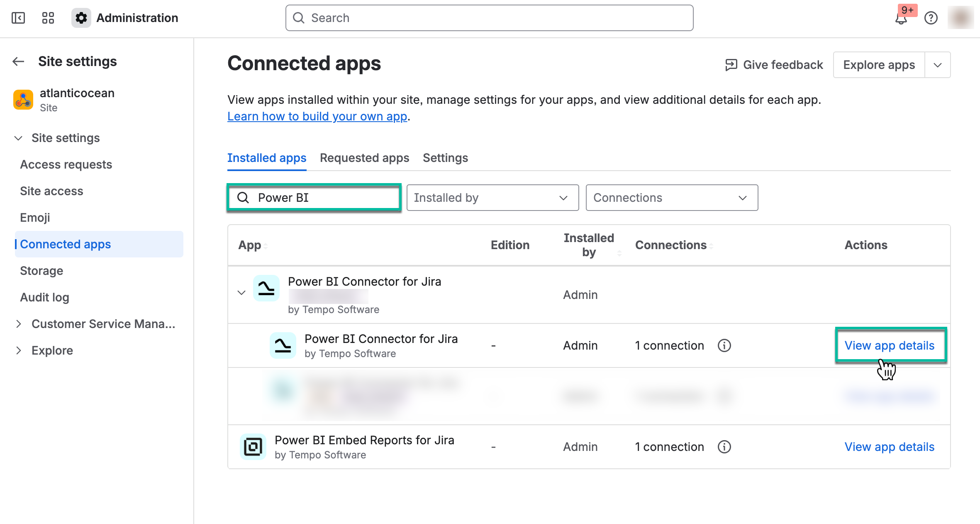Open the help question mark

pyautogui.click(x=931, y=18)
